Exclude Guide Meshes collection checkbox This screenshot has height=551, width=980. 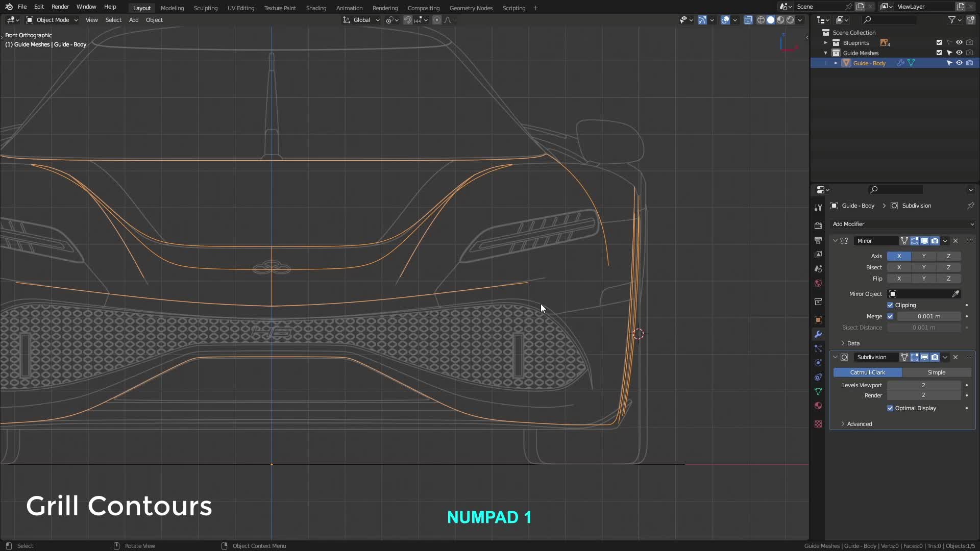939,53
